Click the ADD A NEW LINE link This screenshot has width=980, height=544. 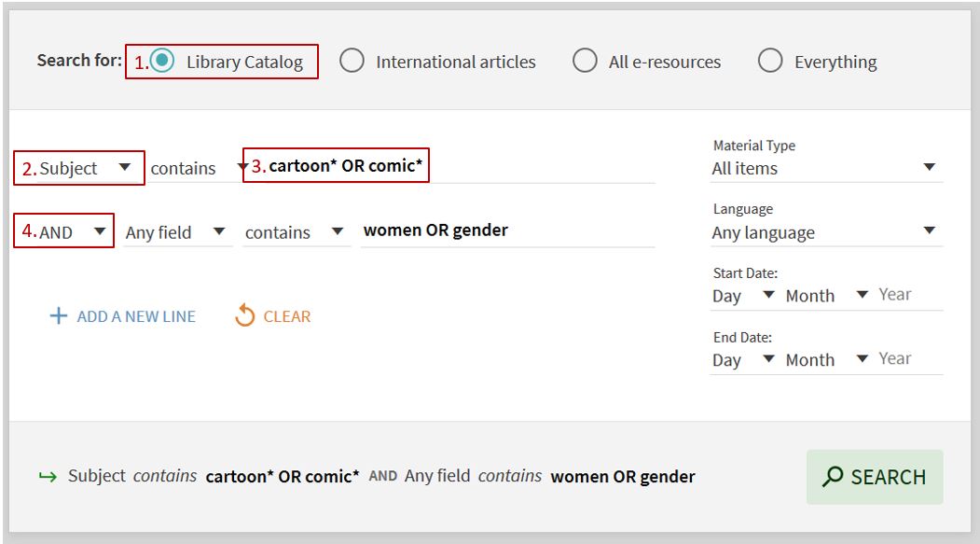(136, 316)
